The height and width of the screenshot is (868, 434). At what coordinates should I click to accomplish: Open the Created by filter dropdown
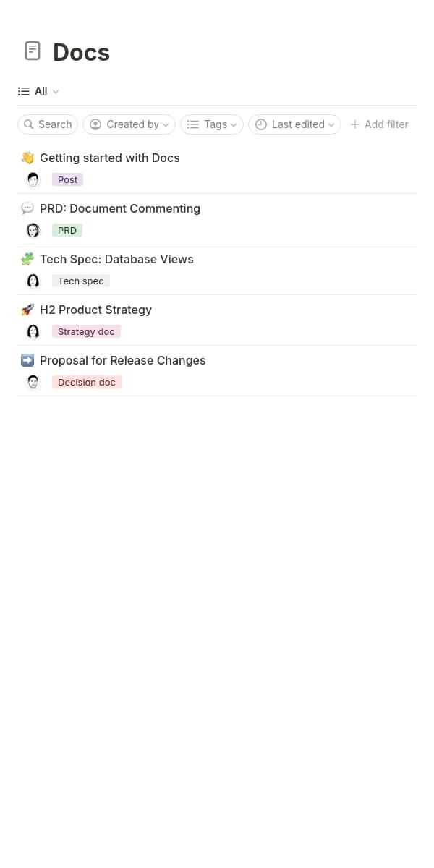pyautogui.click(x=129, y=124)
